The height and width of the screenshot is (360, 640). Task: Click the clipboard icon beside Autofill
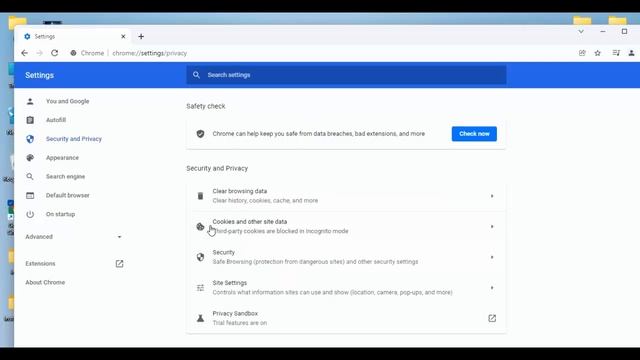[30, 120]
